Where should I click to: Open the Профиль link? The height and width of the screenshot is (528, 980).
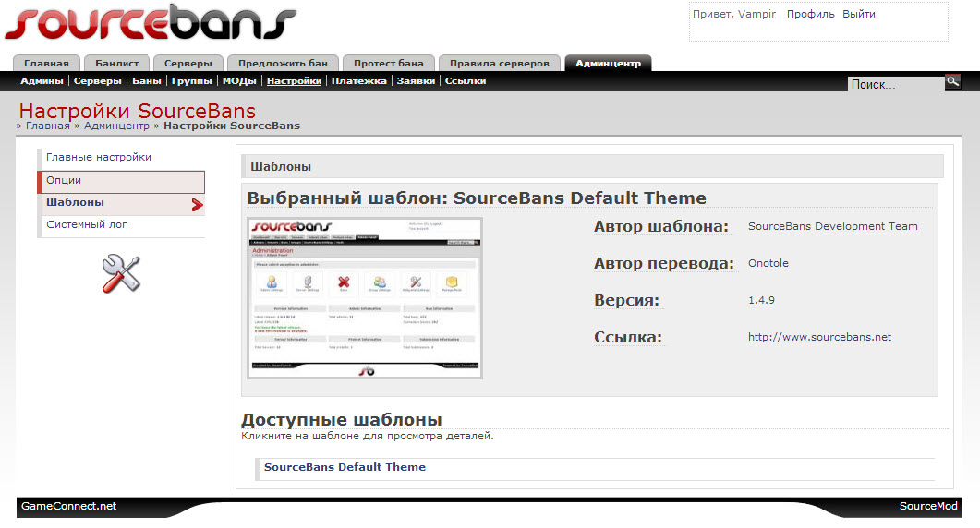(x=811, y=14)
